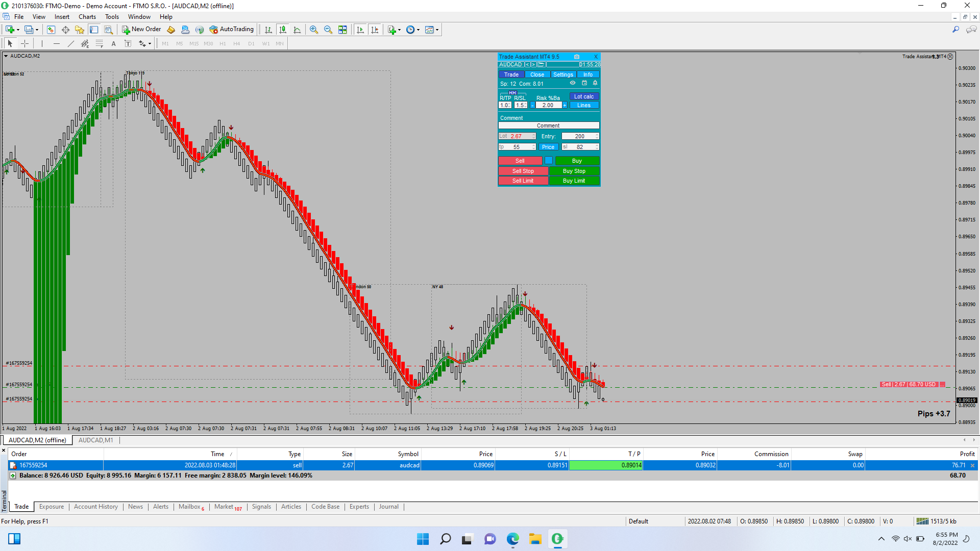Switch chart to candlesticks mode
This screenshot has width=980, height=551.
pos(282,30)
